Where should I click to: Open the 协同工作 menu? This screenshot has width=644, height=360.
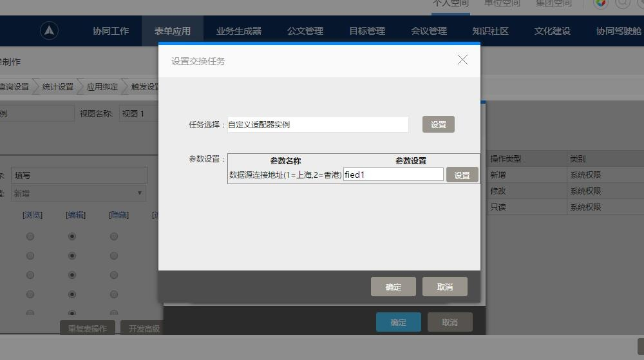(x=111, y=31)
